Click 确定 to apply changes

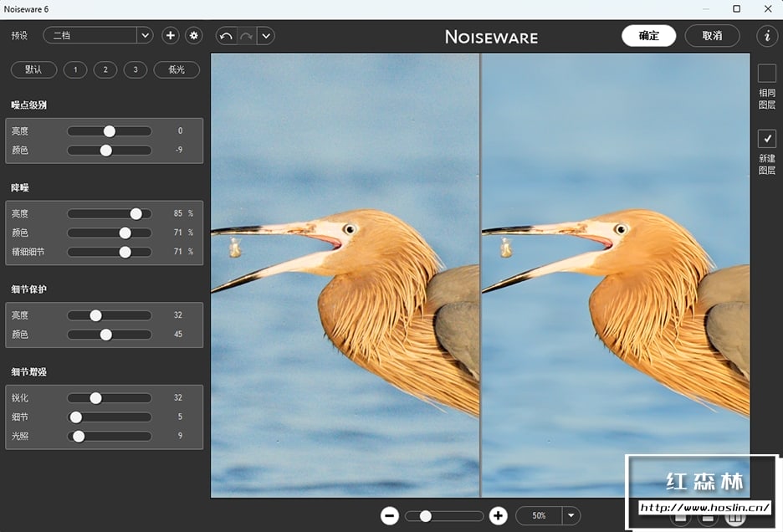648,35
